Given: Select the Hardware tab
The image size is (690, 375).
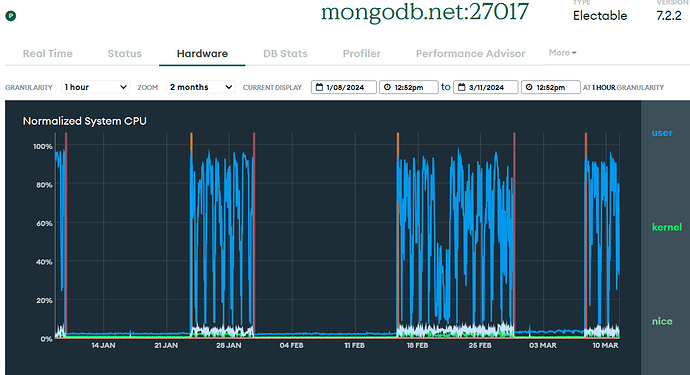Looking at the screenshot, I should coord(202,54).
